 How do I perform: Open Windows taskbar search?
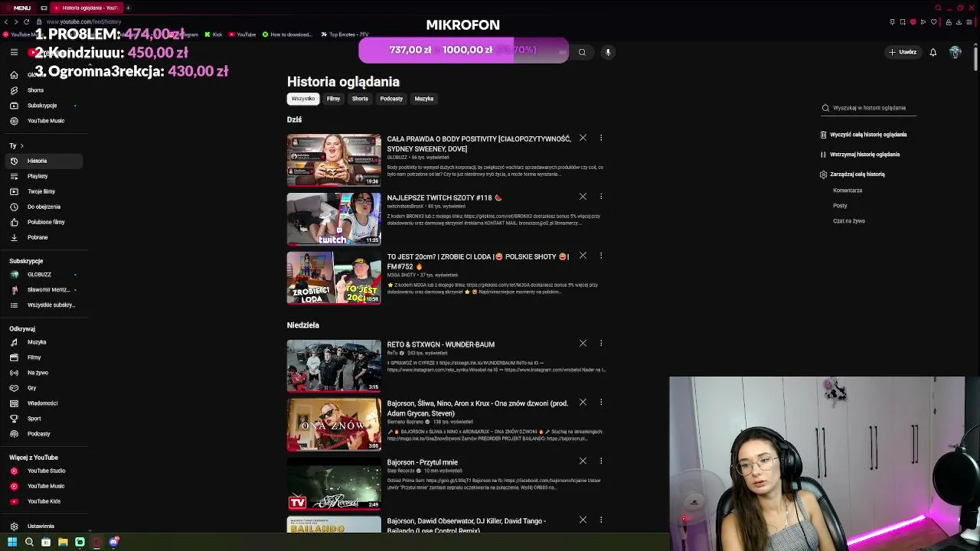tap(29, 542)
